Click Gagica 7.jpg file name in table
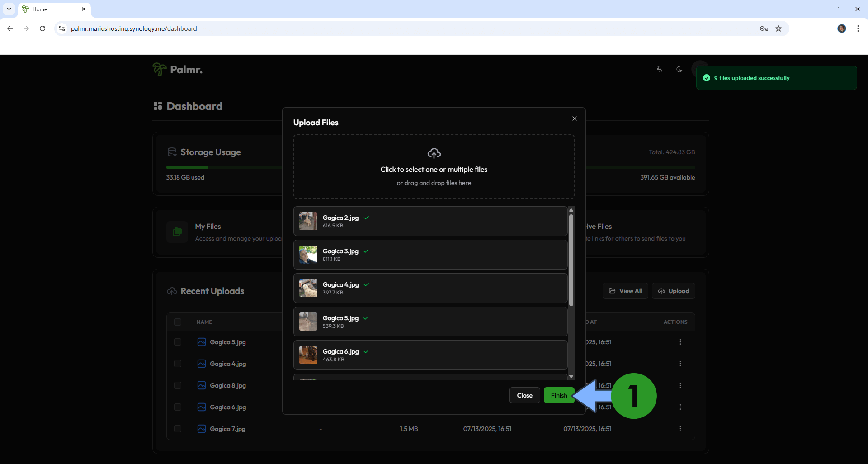 (x=227, y=429)
